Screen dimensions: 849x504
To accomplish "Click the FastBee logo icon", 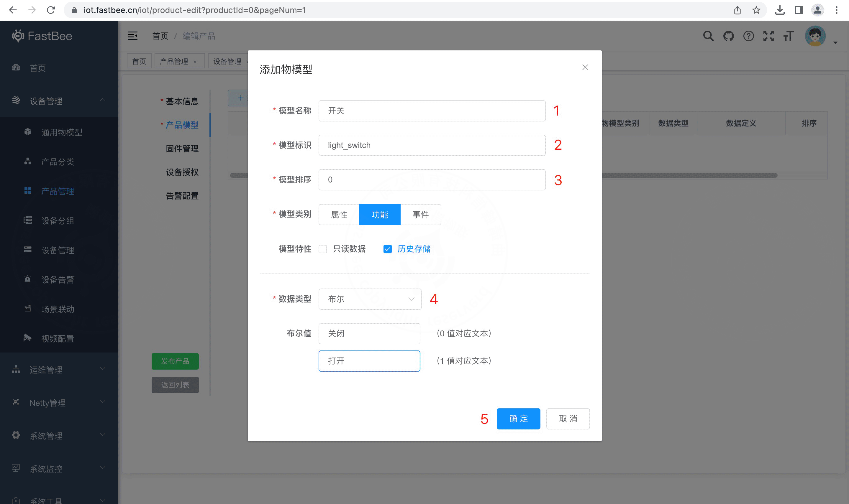I will (x=18, y=36).
